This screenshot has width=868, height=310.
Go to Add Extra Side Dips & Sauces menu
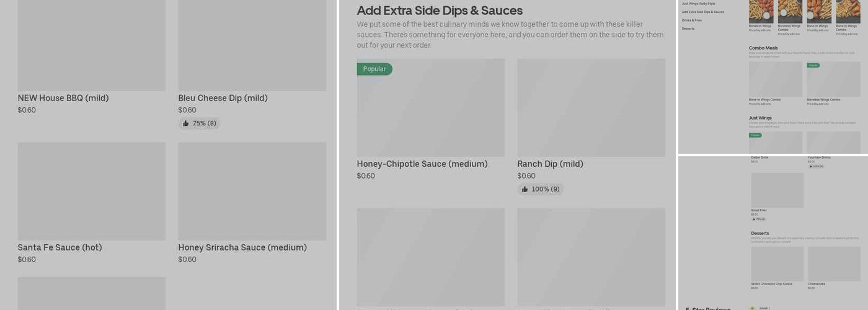pyautogui.click(x=702, y=12)
